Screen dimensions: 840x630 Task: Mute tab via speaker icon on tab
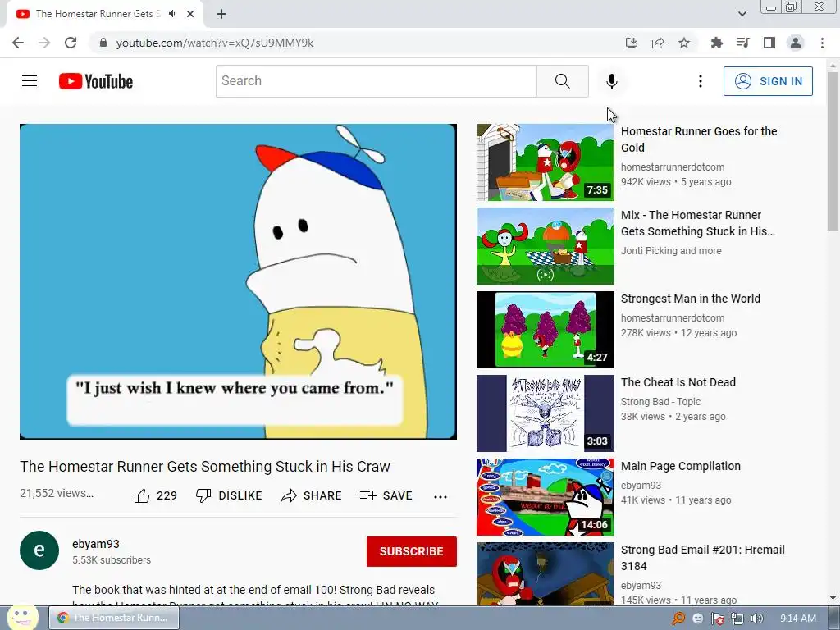tap(172, 14)
